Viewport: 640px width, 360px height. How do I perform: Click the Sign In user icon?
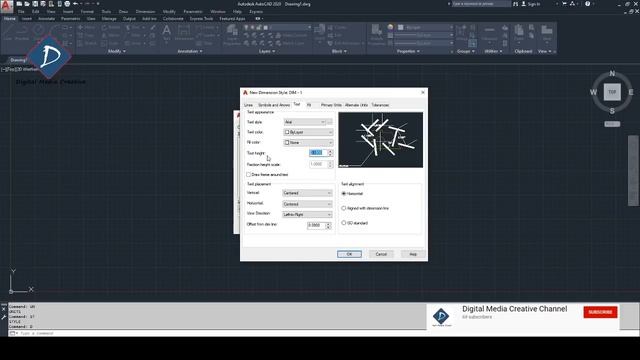pyautogui.click(x=524, y=4)
